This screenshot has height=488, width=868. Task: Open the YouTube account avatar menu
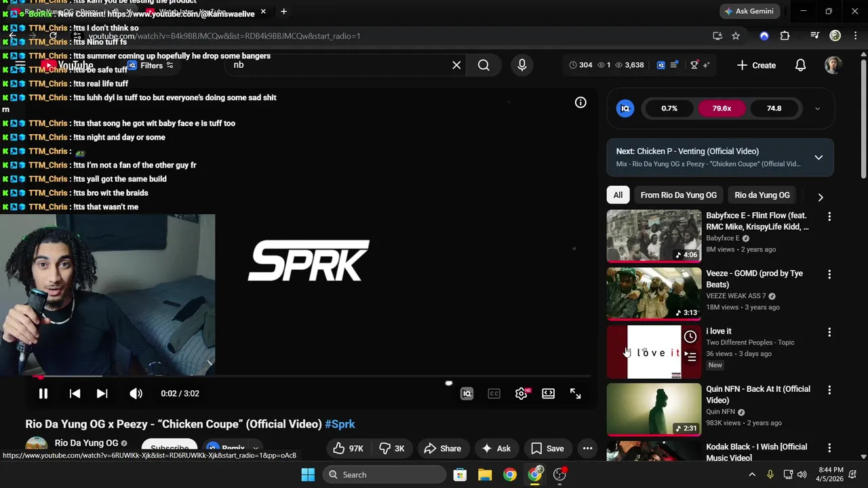(833, 65)
